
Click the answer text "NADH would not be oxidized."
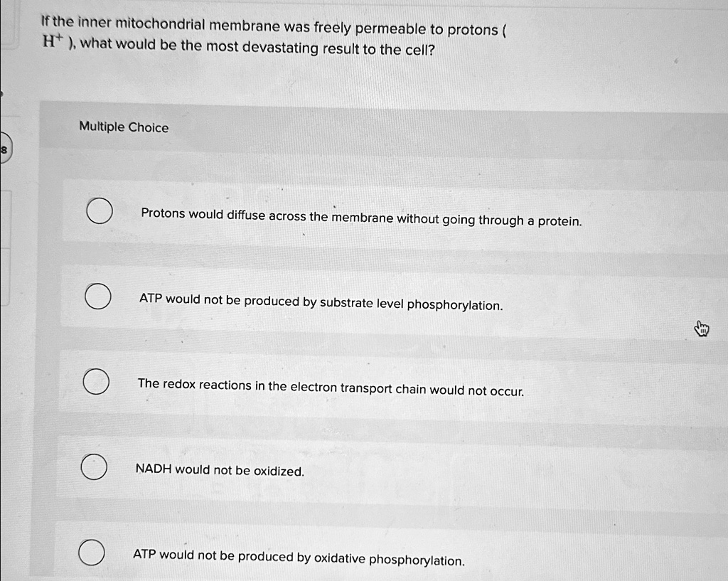coord(220,470)
